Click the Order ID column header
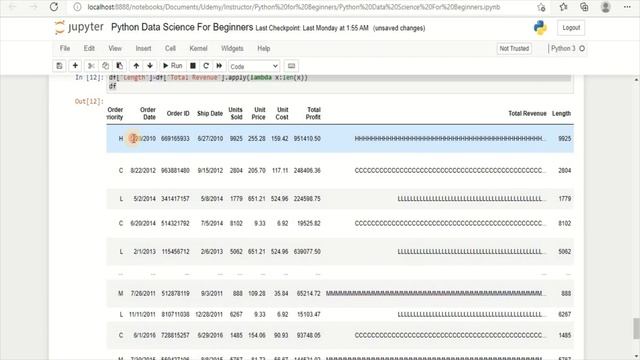 coord(178,113)
